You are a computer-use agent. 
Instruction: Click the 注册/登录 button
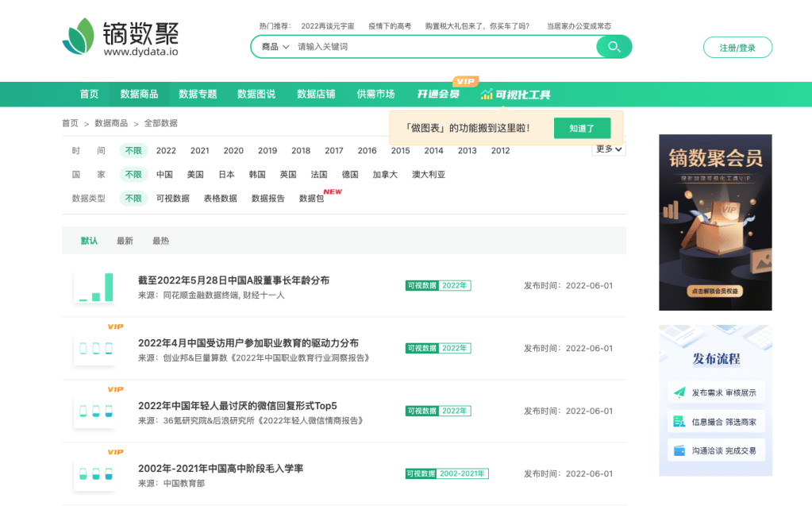pyautogui.click(x=737, y=48)
